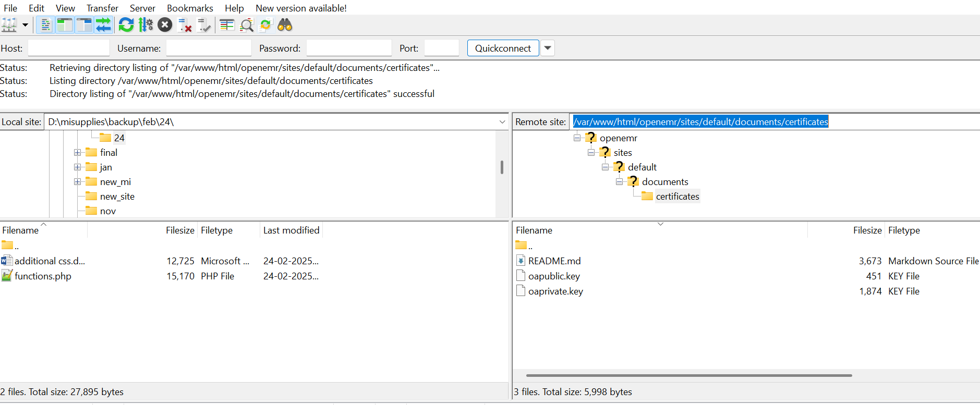Open the File menu
The image size is (980, 405).
point(10,8)
